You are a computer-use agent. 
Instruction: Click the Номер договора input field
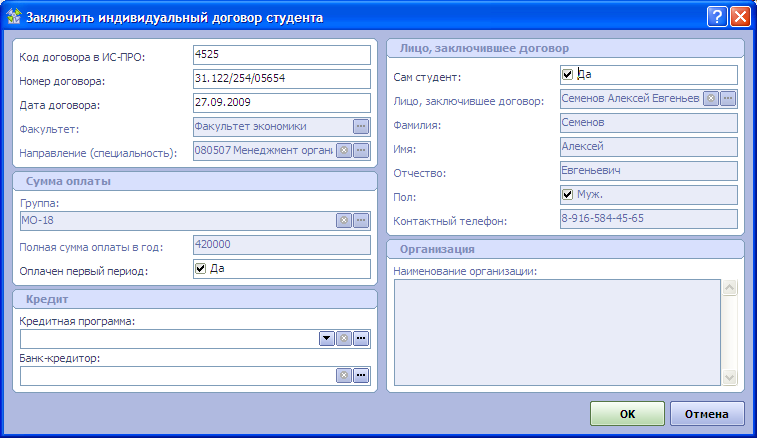click(x=280, y=79)
